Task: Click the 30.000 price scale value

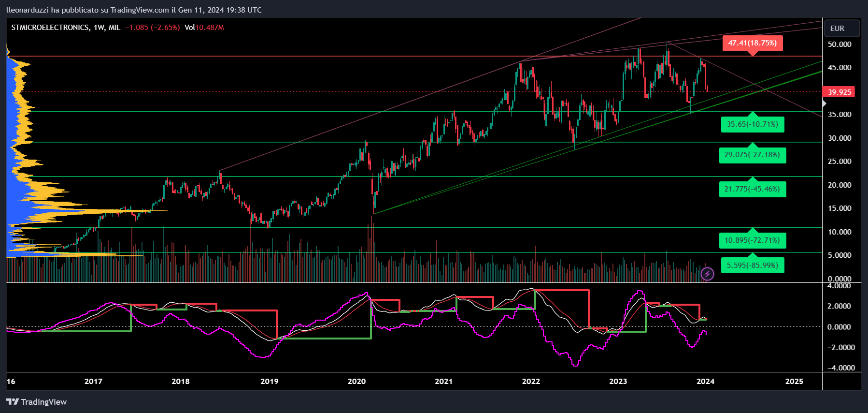Action: click(840, 138)
